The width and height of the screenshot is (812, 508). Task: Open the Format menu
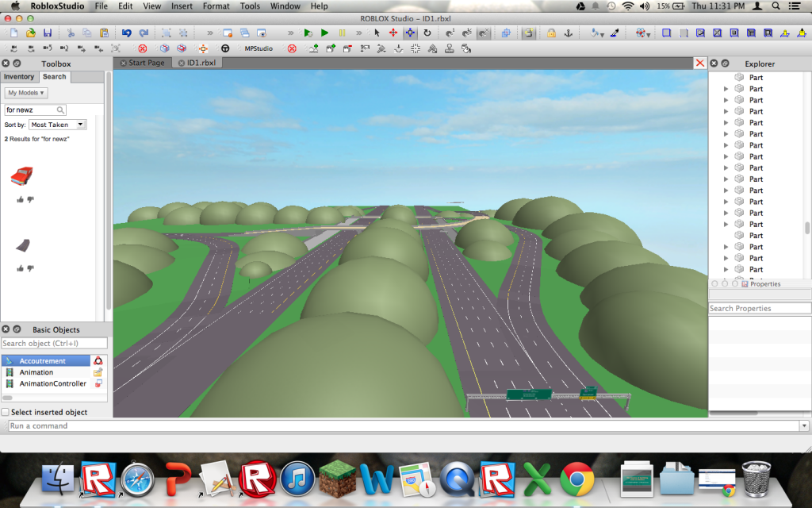tap(216, 6)
